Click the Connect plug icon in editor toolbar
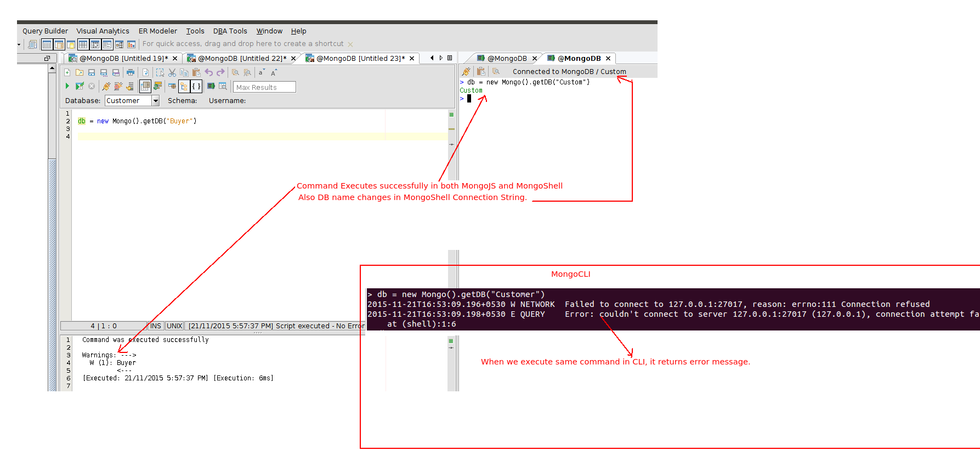 [x=106, y=86]
